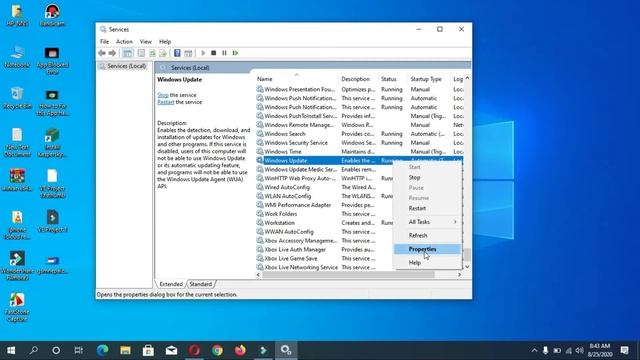Open Firefox from the taskbar
This screenshot has width=640, height=360.
(x=240, y=350)
